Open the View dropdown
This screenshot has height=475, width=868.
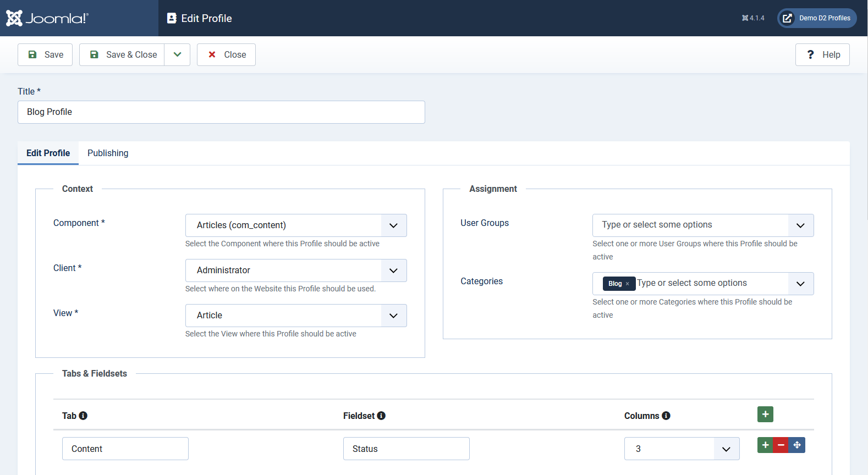296,316
